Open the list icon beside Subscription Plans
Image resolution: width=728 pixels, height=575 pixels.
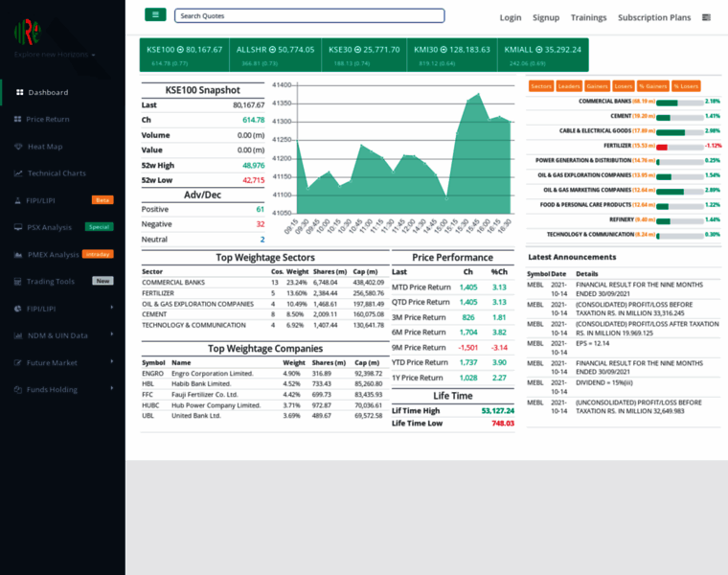[706, 17]
